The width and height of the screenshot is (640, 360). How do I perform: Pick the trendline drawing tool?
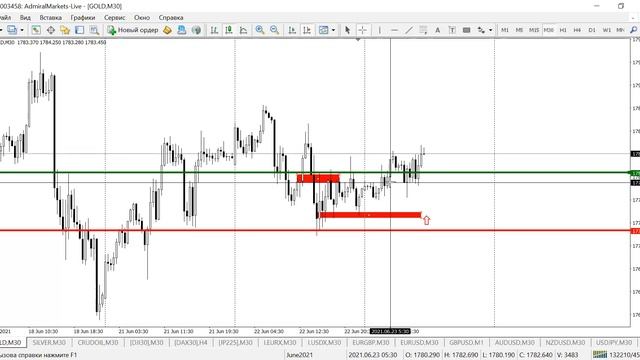pos(409,30)
